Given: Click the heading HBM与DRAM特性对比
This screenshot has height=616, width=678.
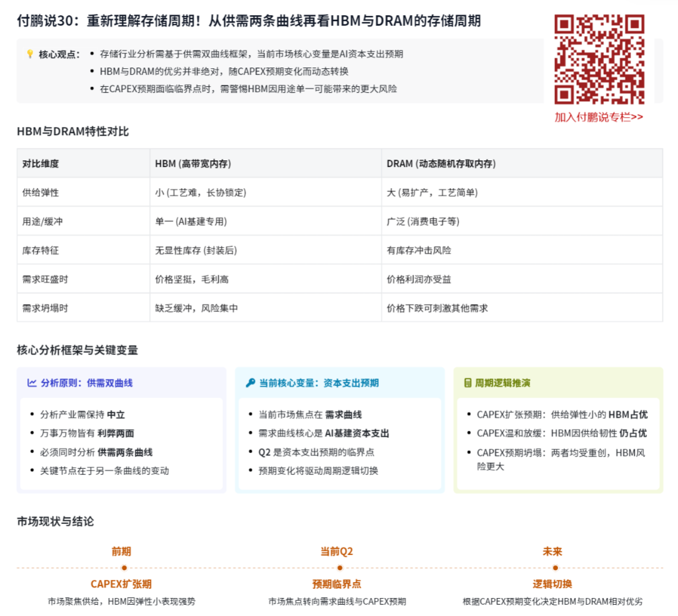Looking at the screenshot, I should coord(73,132).
